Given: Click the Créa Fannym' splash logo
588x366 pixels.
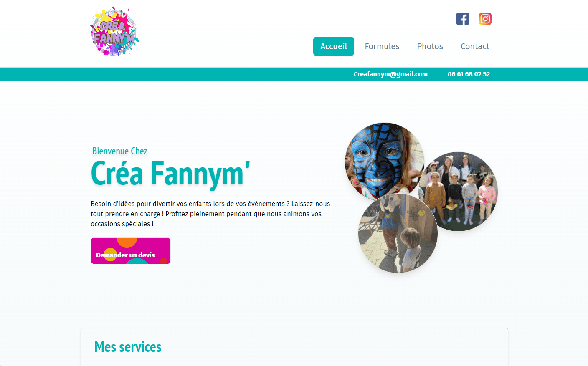Looking at the screenshot, I should pyautogui.click(x=114, y=31).
